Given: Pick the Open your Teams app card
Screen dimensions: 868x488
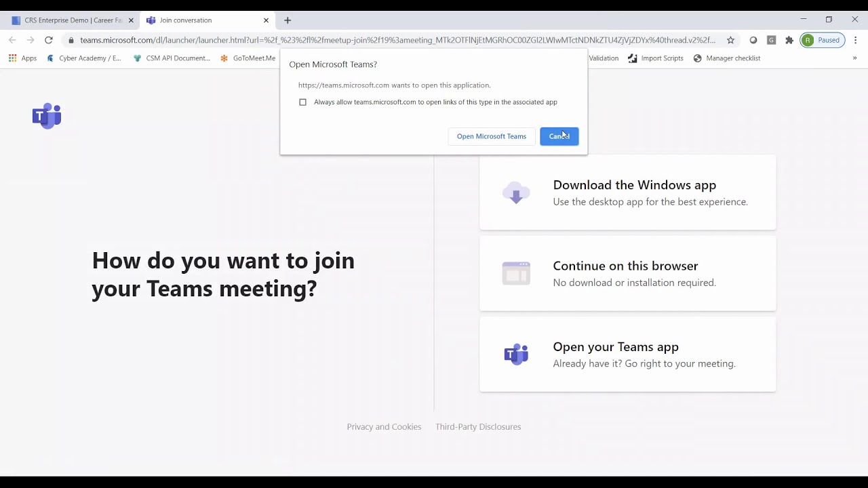Looking at the screenshot, I should (628, 354).
